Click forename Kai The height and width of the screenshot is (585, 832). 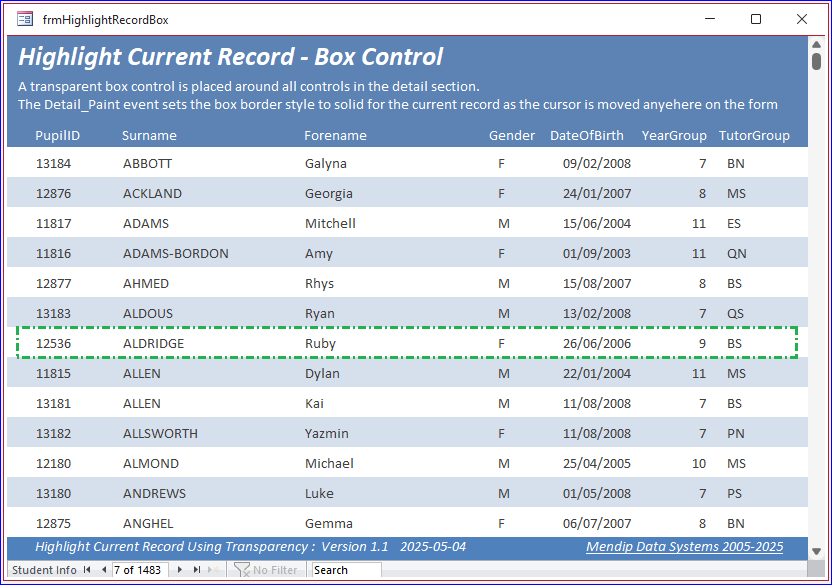click(314, 403)
